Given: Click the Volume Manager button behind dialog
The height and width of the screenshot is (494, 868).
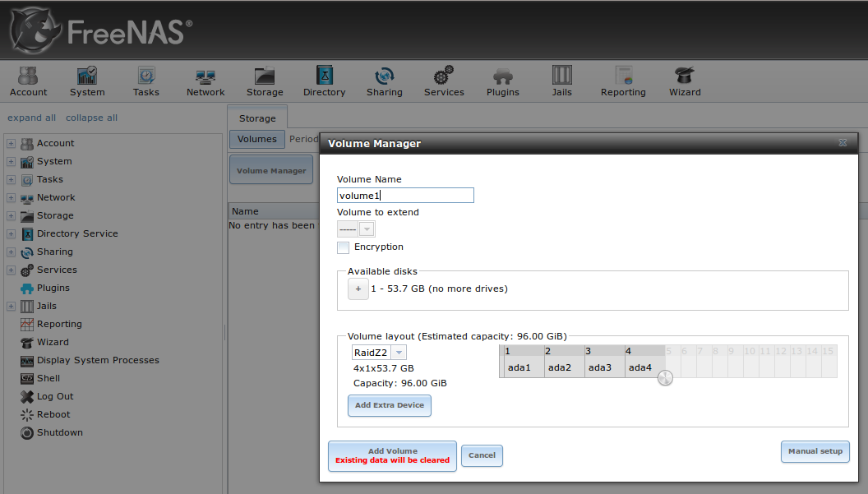Looking at the screenshot, I should tap(271, 171).
